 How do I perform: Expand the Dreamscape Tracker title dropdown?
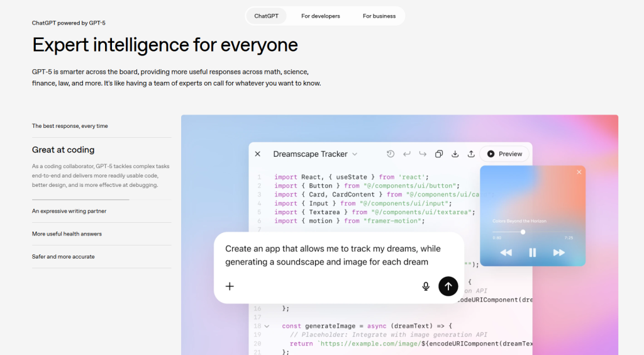point(355,154)
